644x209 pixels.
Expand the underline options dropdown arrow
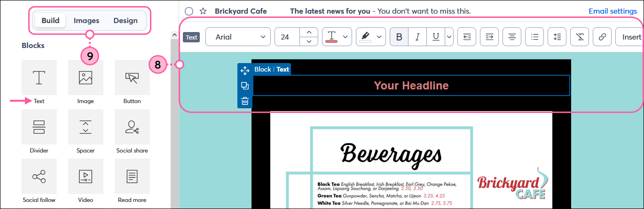[x=449, y=37]
